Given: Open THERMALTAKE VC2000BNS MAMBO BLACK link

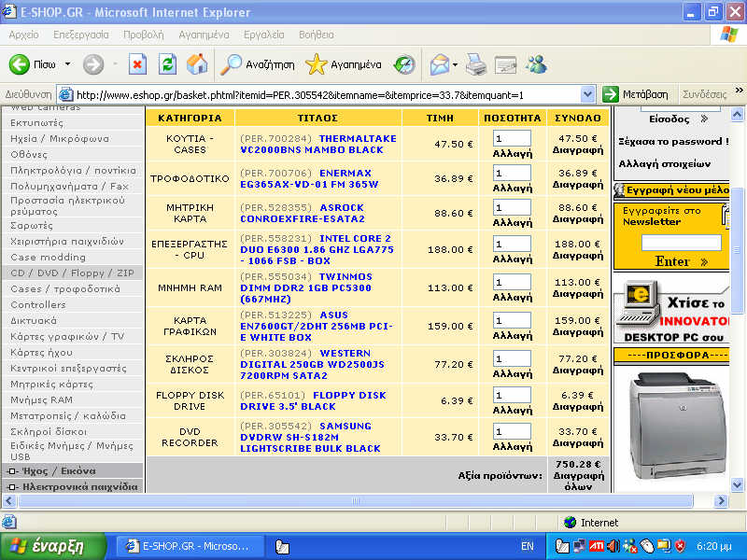Looking at the screenshot, I should [318, 144].
